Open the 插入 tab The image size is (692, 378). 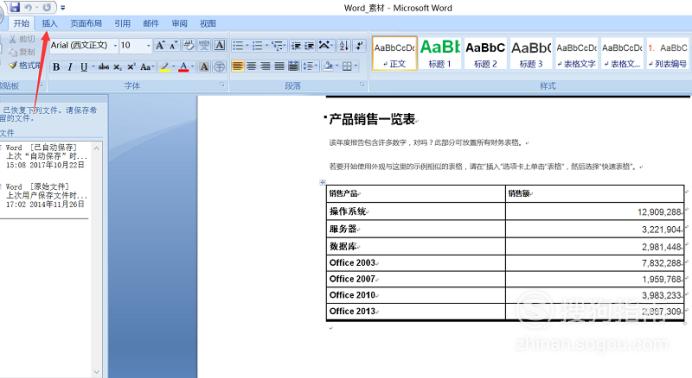pyautogui.click(x=49, y=23)
